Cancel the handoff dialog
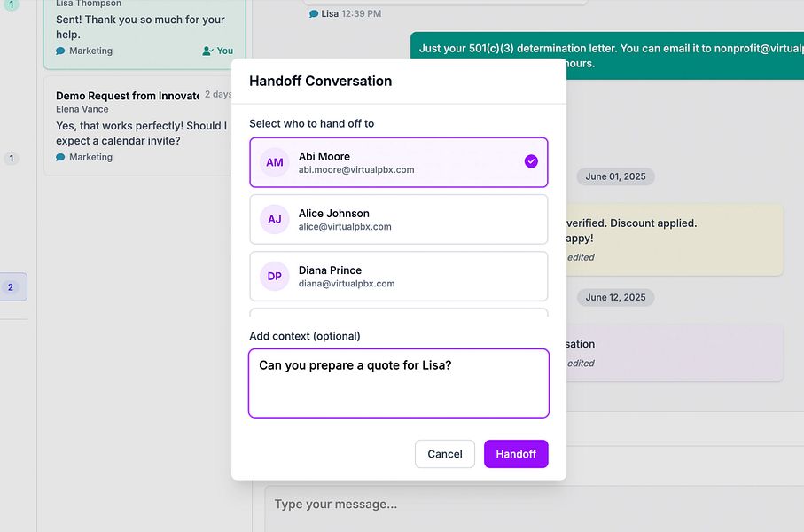804x532 pixels. click(444, 454)
